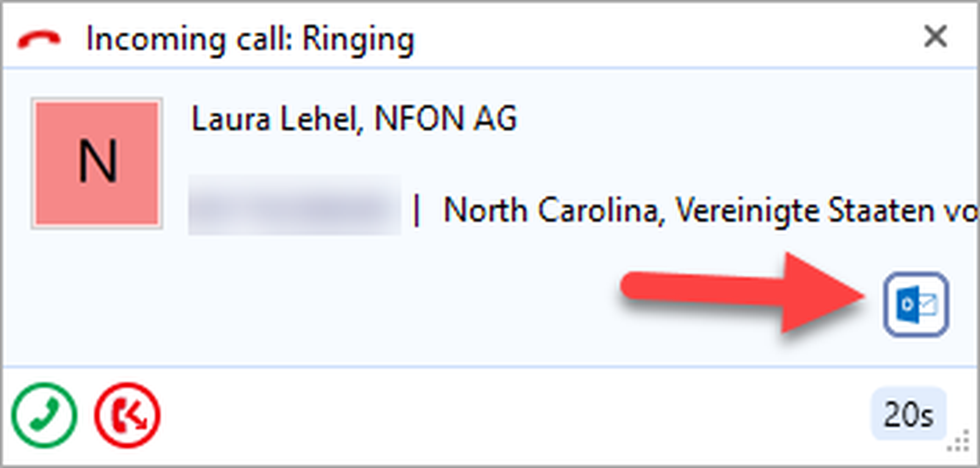This screenshot has height=468, width=980.
Task: Click the 20s ring timer badge
Action: tap(908, 415)
